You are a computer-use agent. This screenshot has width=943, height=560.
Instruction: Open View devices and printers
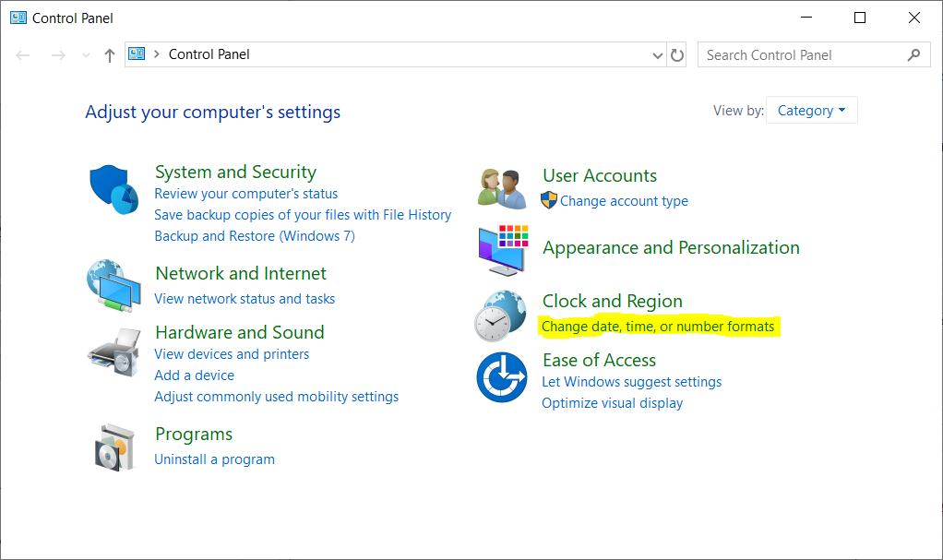click(x=232, y=354)
